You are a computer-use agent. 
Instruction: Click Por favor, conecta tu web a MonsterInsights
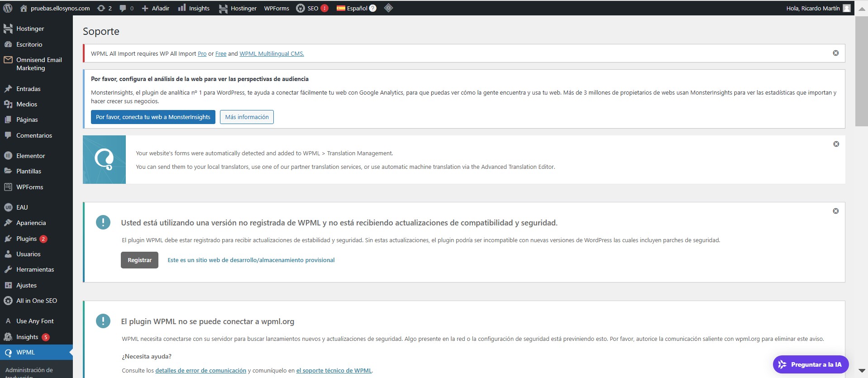click(x=153, y=117)
